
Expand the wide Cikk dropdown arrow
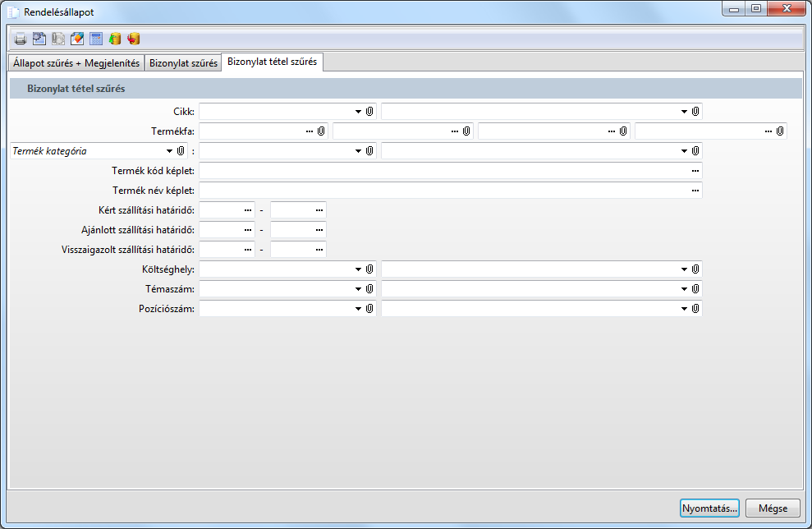(684, 112)
